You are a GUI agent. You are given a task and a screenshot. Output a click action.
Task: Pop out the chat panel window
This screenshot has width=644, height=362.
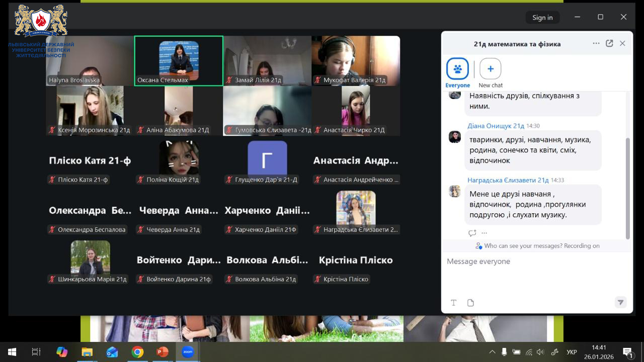click(x=609, y=43)
